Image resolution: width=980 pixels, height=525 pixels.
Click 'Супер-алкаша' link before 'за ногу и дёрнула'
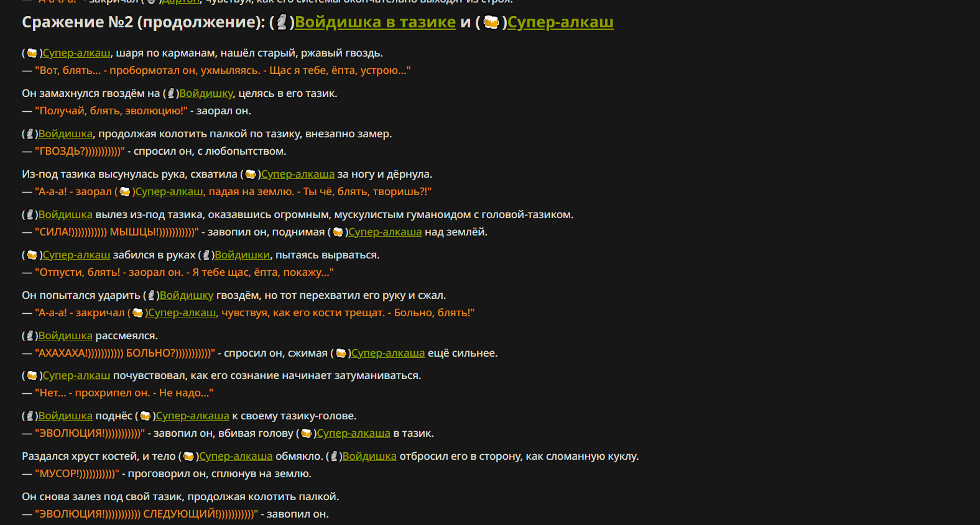(298, 175)
